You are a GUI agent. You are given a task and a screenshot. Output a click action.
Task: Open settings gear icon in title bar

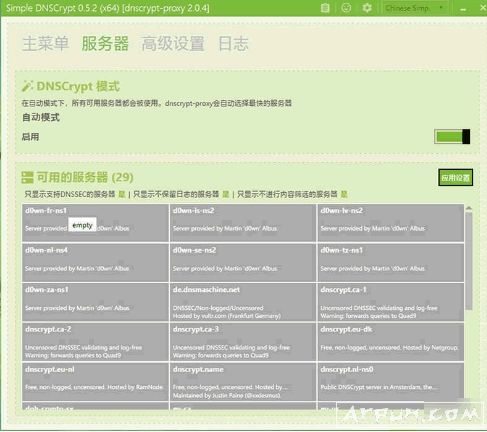click(x=367, y=7)
